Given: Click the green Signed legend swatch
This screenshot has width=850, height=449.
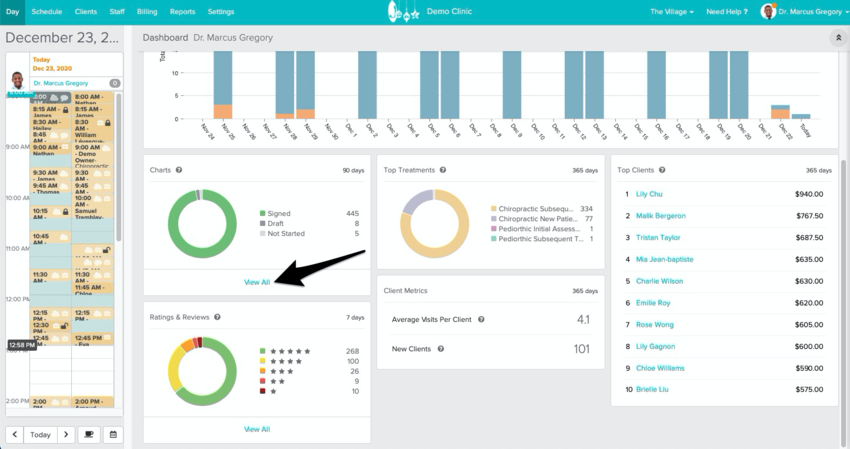Looking at the screenshot, I should [x=262, y=213].
